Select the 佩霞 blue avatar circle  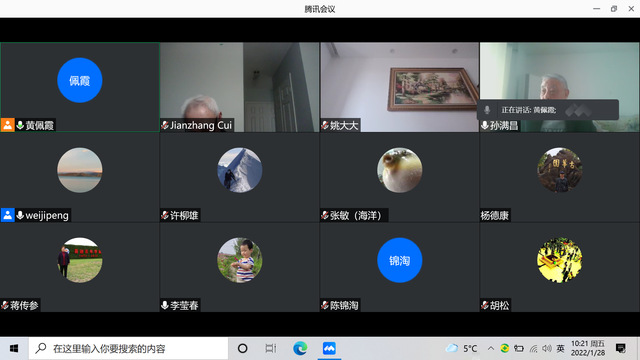tap(80, 80)
